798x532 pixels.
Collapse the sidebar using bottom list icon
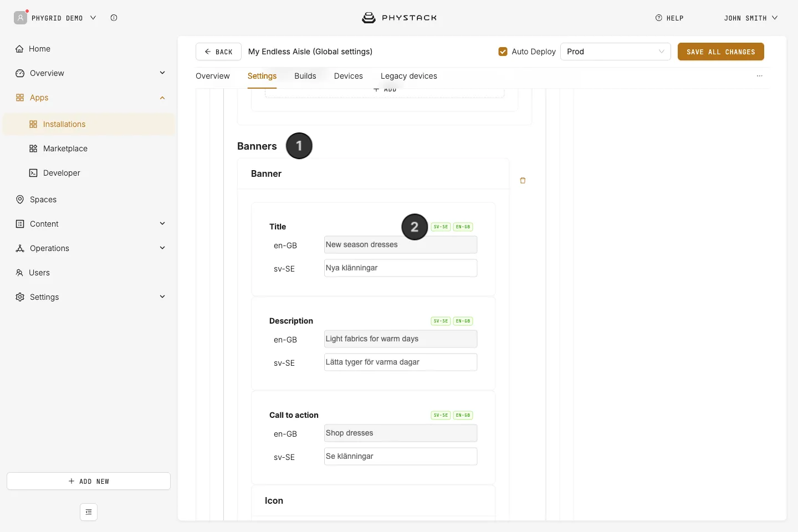coord(89,512)
